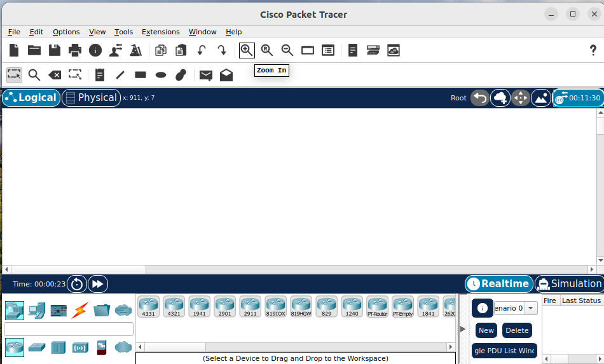Open the Extensions menu
Screen dimensions: 604x364
point(161,32)
